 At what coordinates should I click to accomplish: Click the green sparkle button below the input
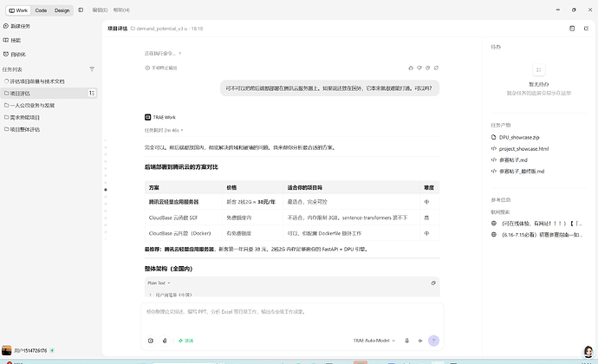tap(185, 341)
